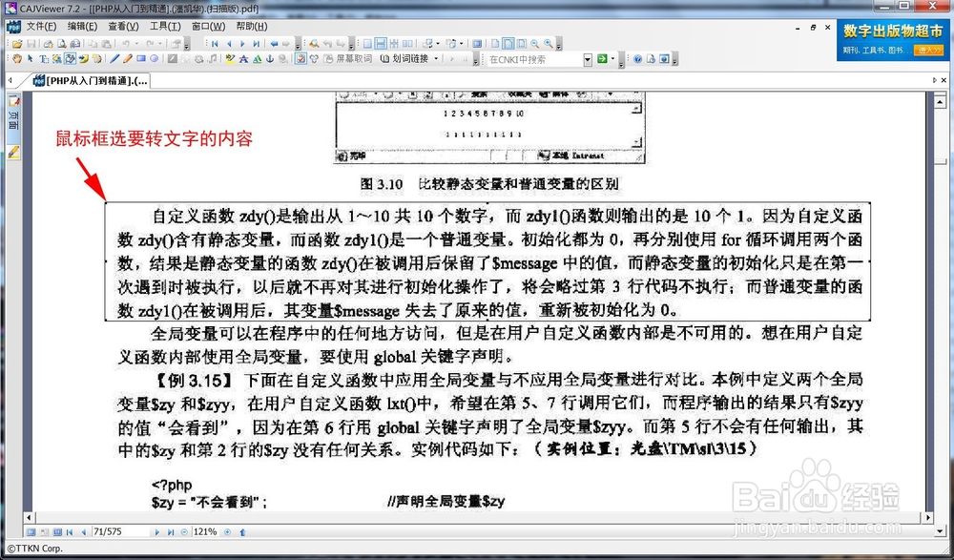Click the 数字出版物超市 banner
The height and width of the screenshot is (560, 954).
coord(891,39)
